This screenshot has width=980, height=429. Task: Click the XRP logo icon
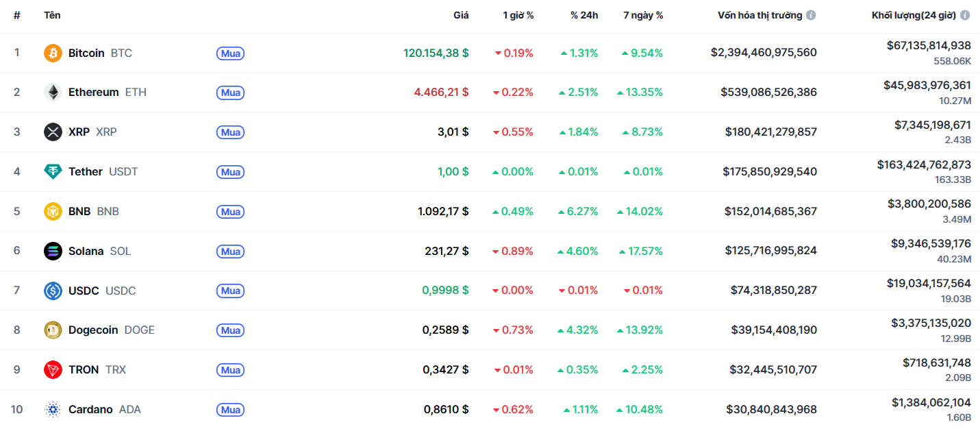click(x=53, y=132)
